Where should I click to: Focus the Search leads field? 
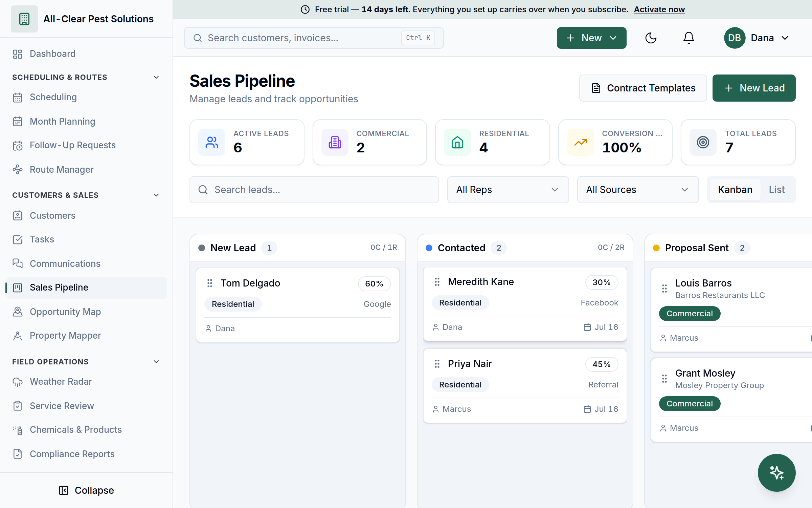[314, 190]
